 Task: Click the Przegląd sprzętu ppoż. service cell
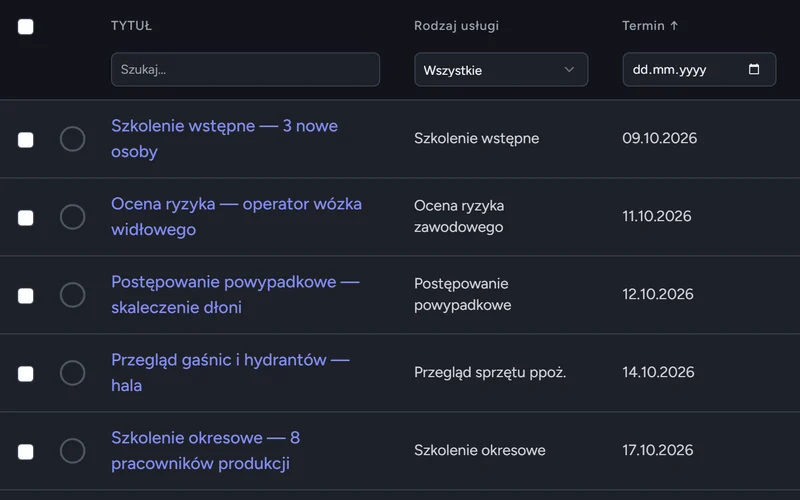point(490,372)
